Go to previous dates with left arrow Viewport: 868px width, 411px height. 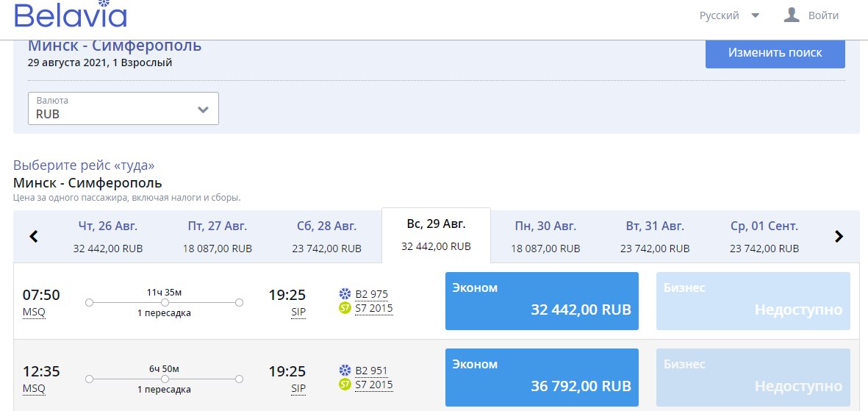34,237
